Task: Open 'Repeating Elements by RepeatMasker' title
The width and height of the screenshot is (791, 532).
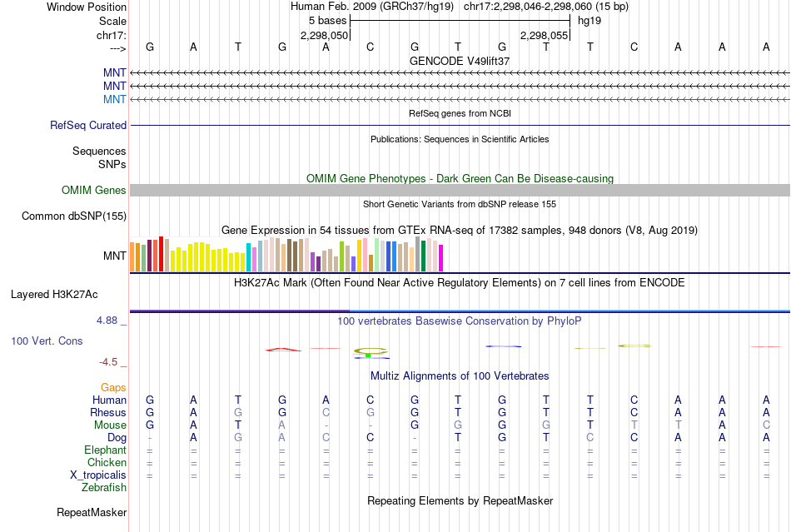Action: click(x=460, y=500)
